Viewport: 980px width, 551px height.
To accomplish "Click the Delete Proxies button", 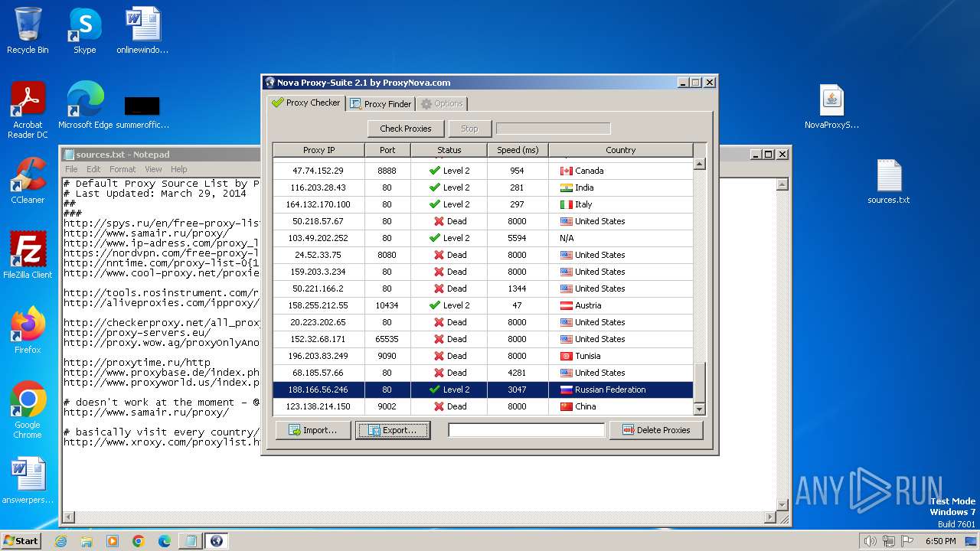I will [x=656, y=430].
